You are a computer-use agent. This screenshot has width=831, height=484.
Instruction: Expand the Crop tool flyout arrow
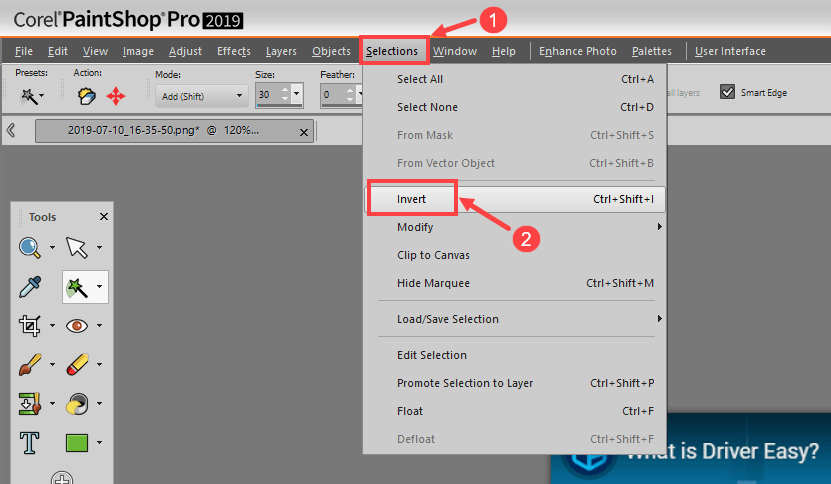pyautogui.click(x=52, y=325)
